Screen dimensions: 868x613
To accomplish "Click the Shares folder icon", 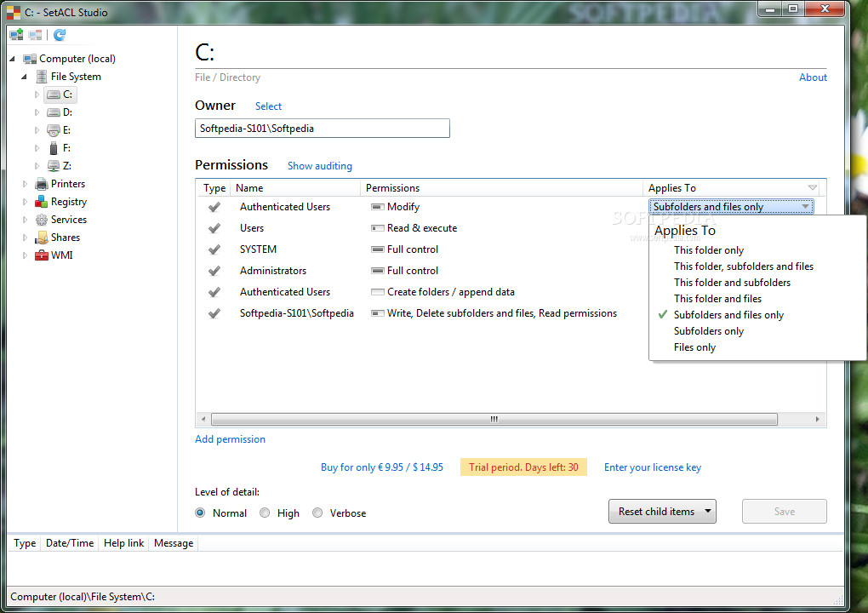I will 42,238.
